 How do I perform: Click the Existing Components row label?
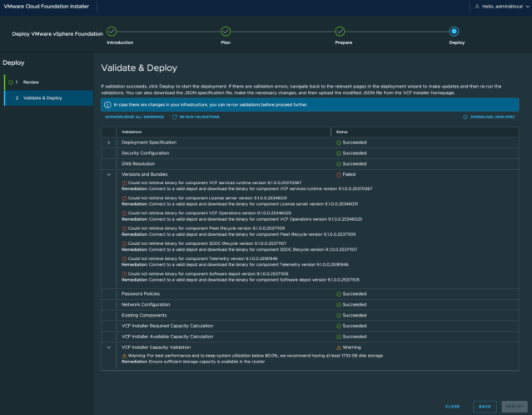[x=144, y=315]
